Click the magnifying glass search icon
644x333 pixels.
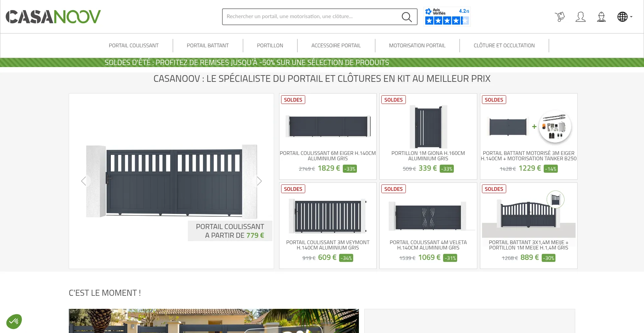407,17
